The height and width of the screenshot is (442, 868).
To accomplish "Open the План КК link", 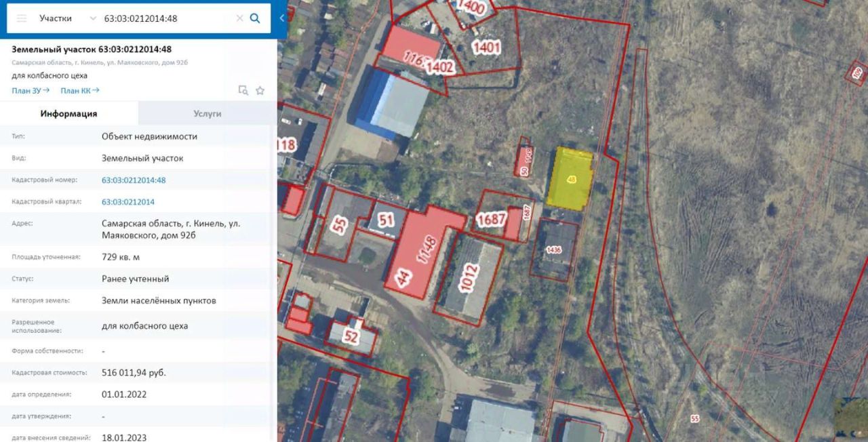I will [80, 90].
